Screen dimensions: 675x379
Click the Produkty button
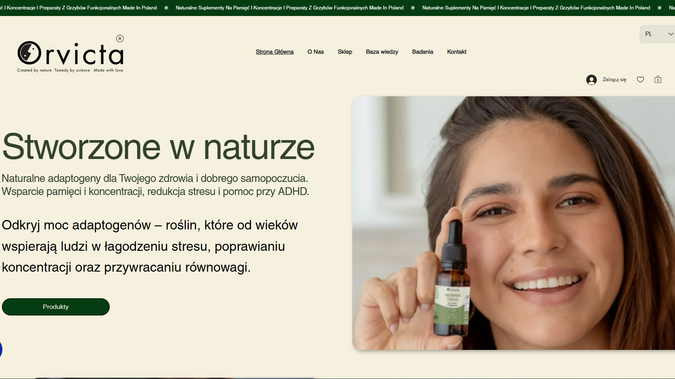(56, 307)
